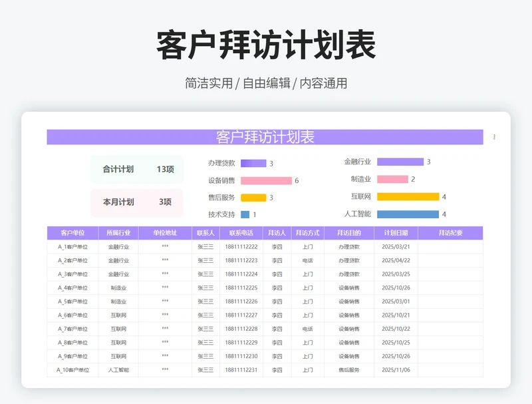Click the blue 技术支持 chart bar
Viewport: 532px width, 404px height.
tap(245, 214)
